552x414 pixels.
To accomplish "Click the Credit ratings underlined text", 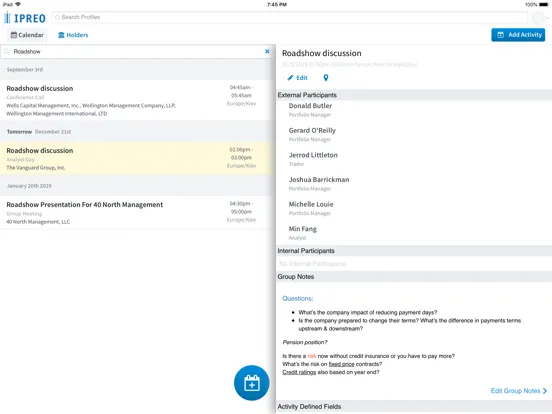I will coord(299,372).
